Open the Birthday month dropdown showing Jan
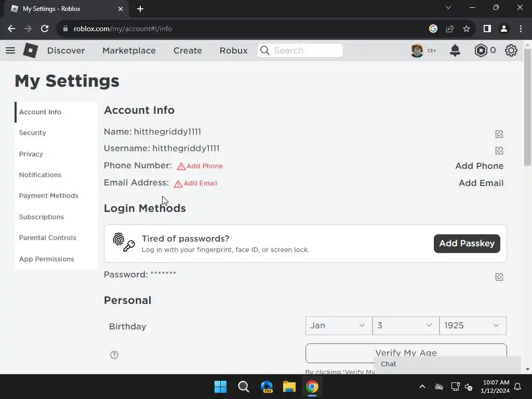532x399 pixels. click(x=339, y=325)
